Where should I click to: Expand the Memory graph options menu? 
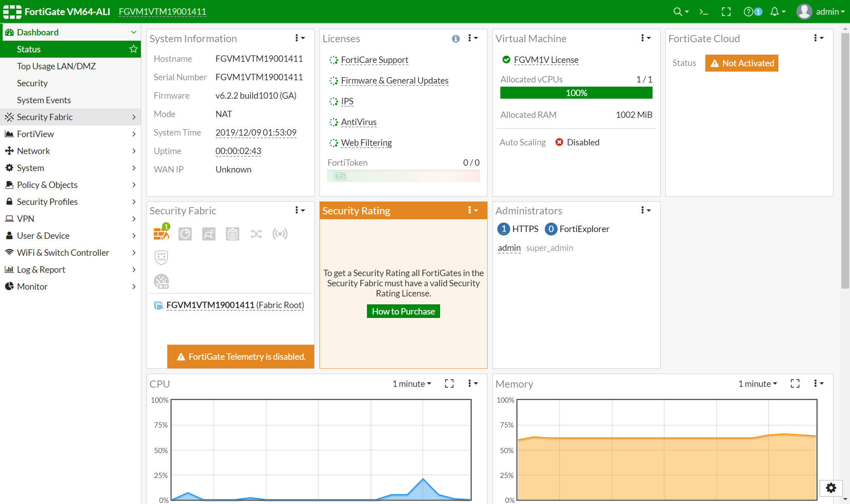pos(818,383)
